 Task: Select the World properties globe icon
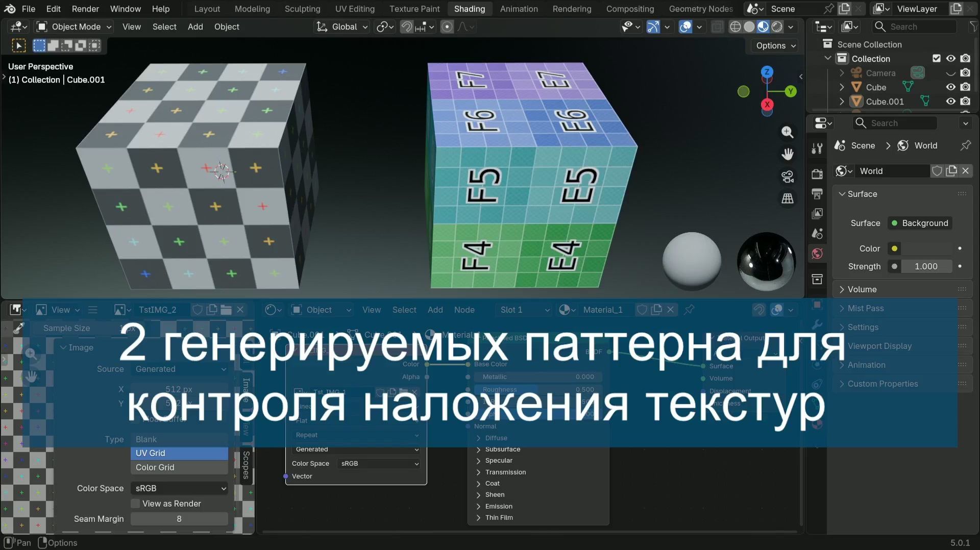coord(817,254)
